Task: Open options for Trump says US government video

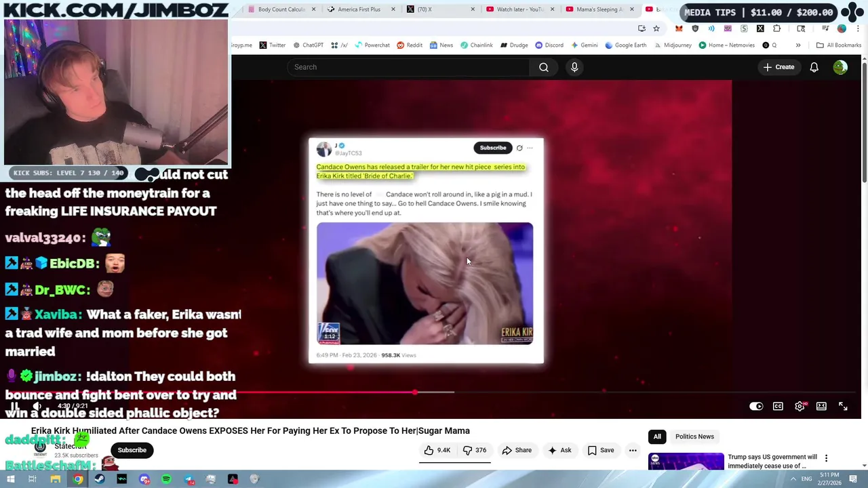Action: [x=826, y=458]
